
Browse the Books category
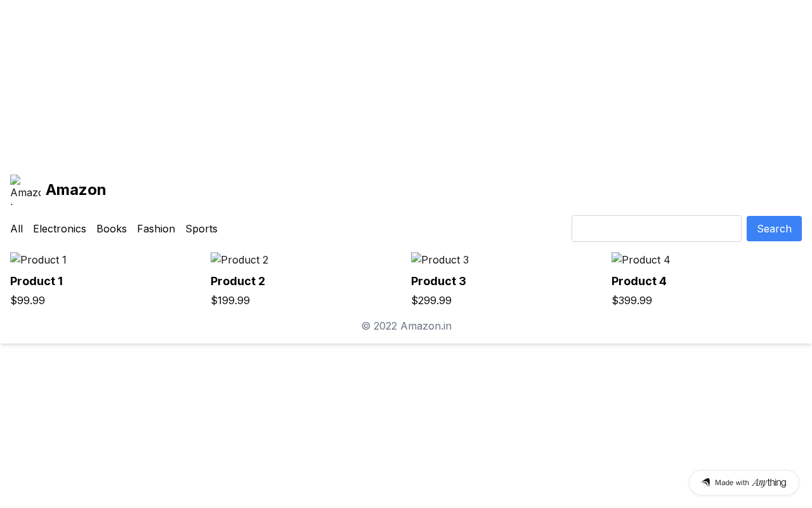(112, 229)
